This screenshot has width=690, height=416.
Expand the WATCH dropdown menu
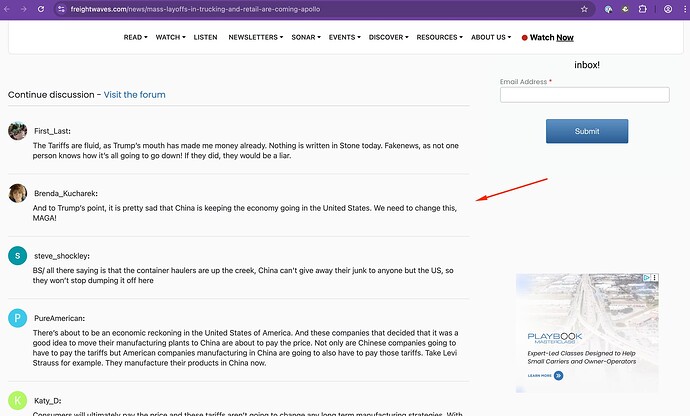170,37
